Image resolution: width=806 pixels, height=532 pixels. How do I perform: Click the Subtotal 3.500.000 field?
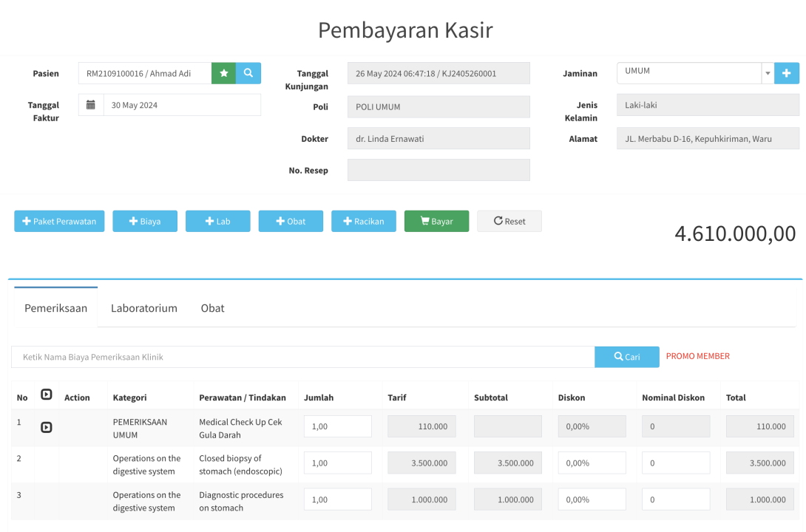click(x=508, y=463)
